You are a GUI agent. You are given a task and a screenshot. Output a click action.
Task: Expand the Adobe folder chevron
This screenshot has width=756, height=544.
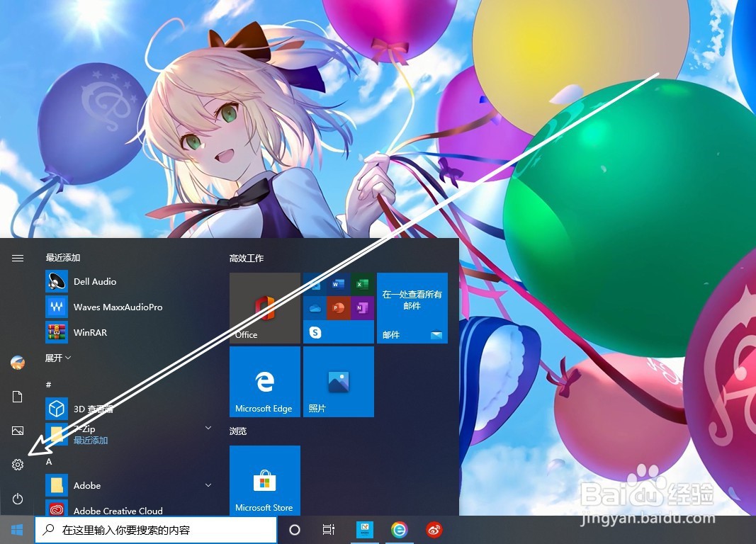[x=208, y=484]
